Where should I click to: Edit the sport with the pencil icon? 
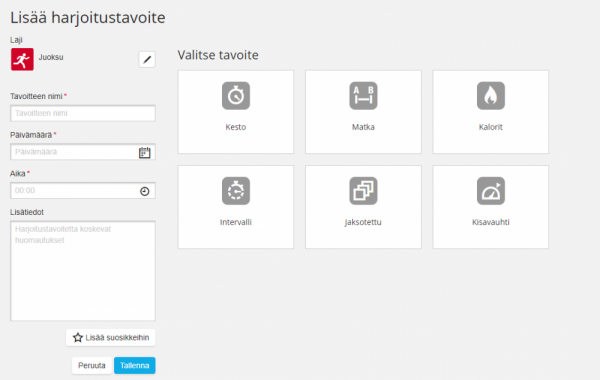point(147,59)
